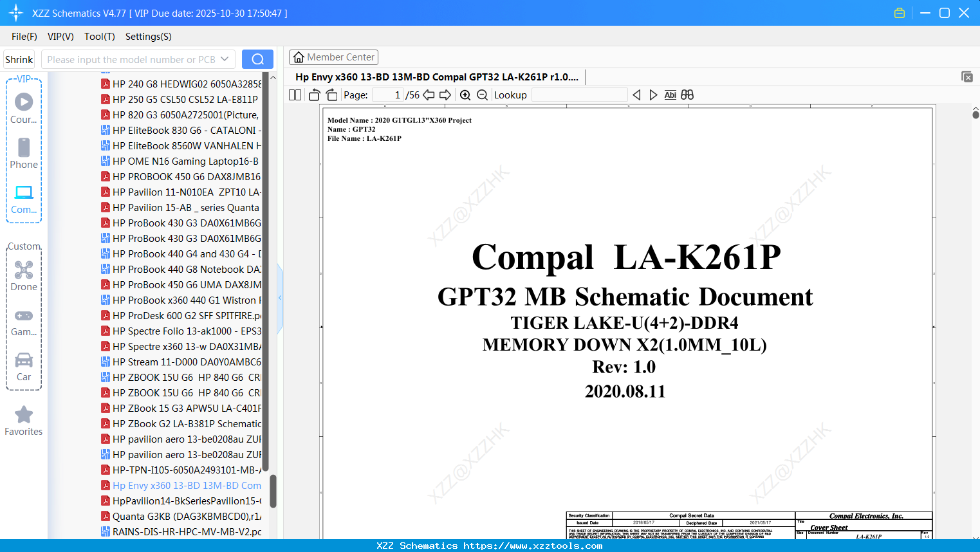Screen dimensions: 980x552
Task: Open the Phone sidebar category
Action: (24, 153)
